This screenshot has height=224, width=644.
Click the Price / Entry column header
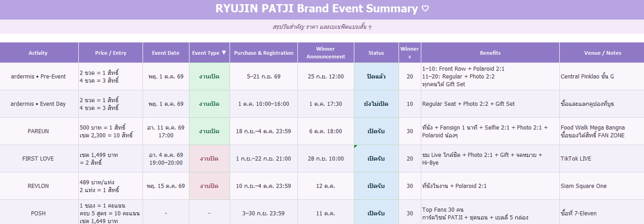click(111, 53)
